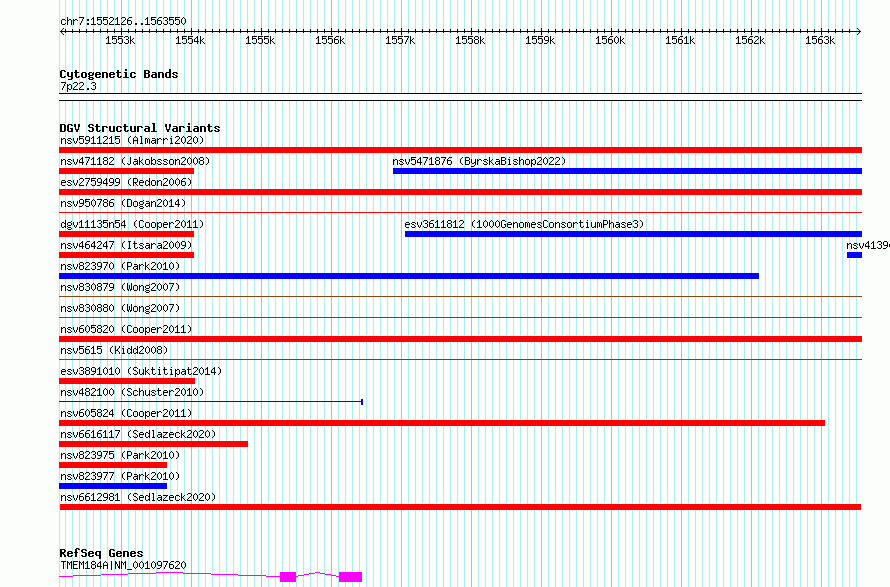This screenshot has width=890, height=587.
Task: Open the DGV Structural Variants track title
Action: (x=140, y=128)
